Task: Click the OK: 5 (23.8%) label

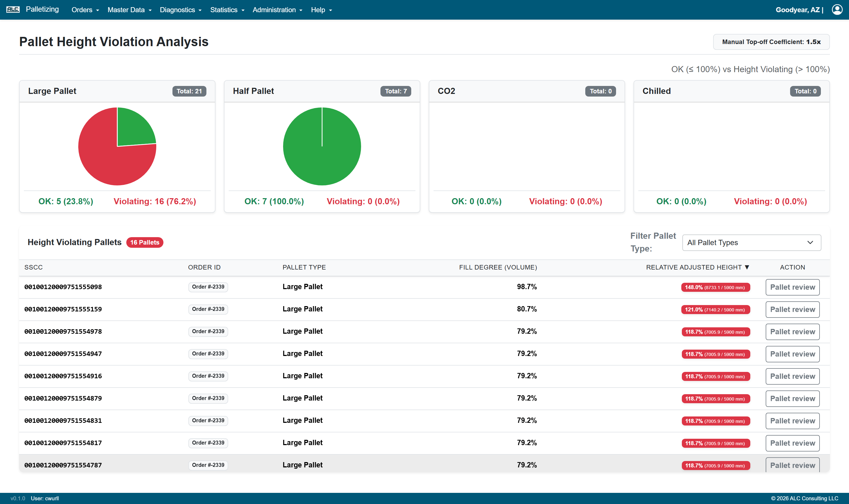Action: [x=66, y=201]
